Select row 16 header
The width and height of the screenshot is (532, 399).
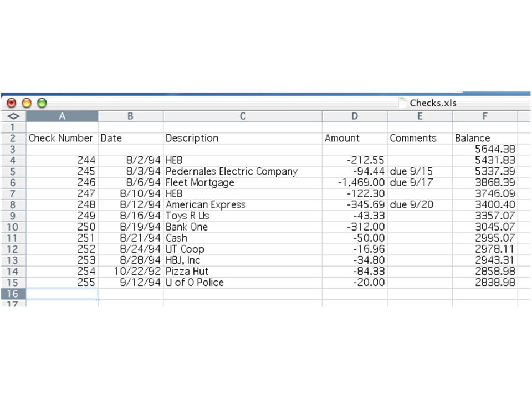[x=13, y=294]
